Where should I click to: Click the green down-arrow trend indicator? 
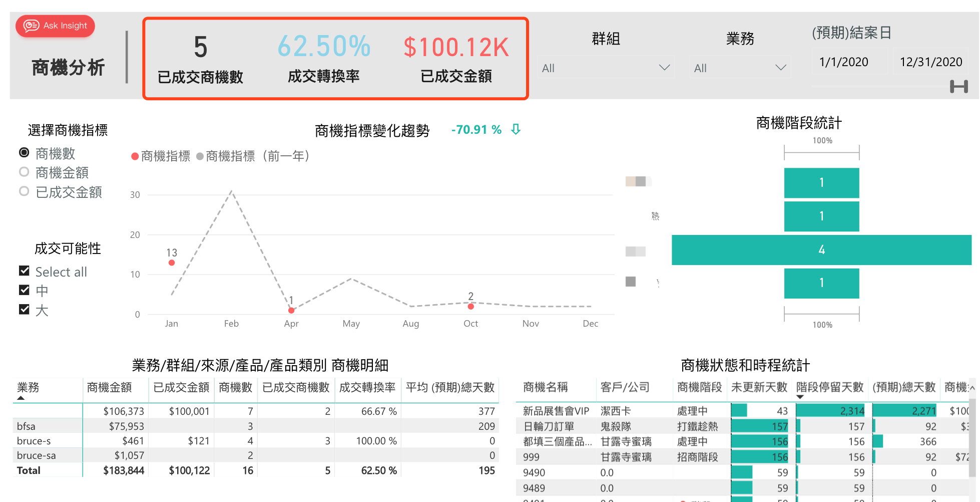[516, 130]
